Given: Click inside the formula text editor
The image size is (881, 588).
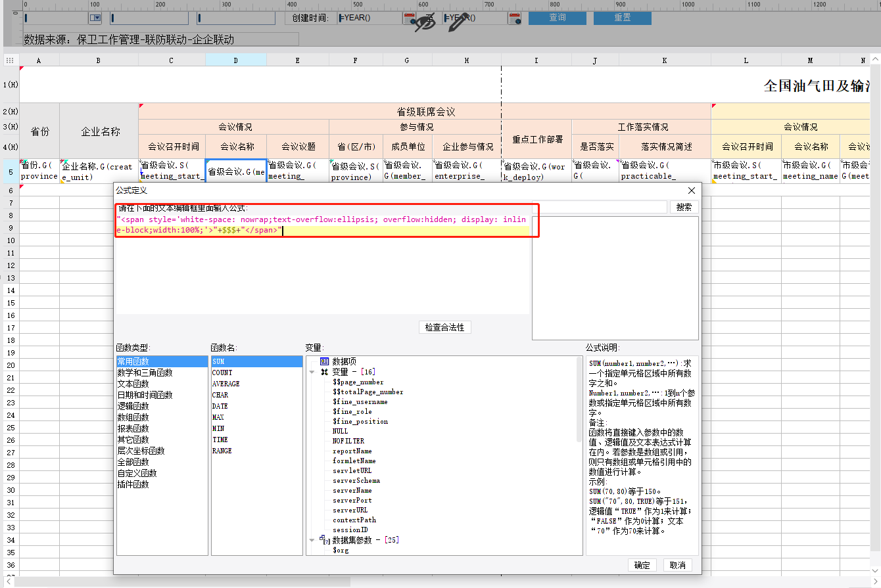Looking at the screenshot, I should point(323,263).
